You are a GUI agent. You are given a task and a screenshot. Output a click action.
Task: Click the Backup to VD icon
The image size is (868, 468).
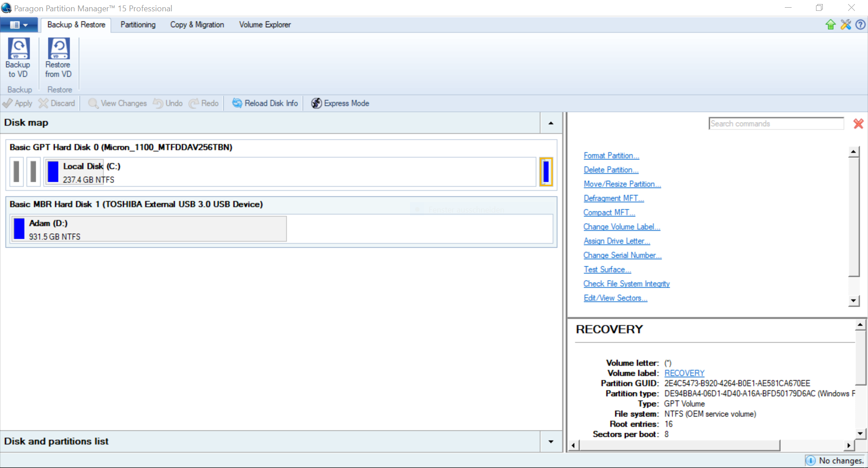pos(19,48)
